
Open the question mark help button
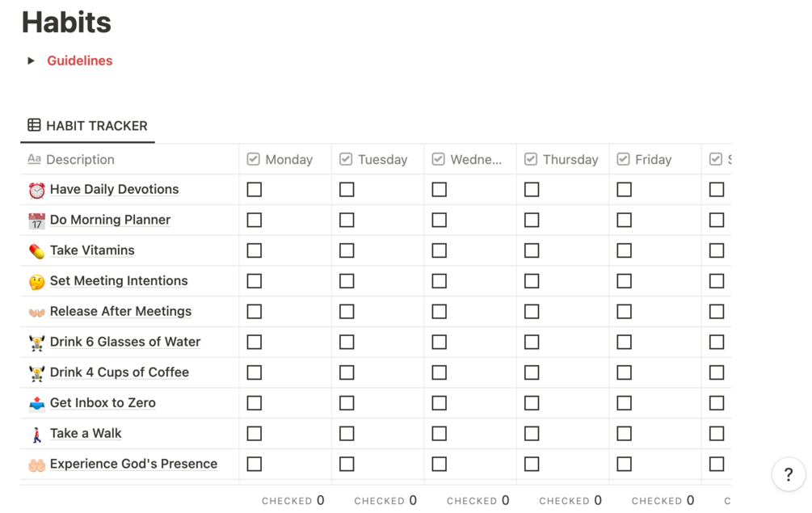[789, 473]
